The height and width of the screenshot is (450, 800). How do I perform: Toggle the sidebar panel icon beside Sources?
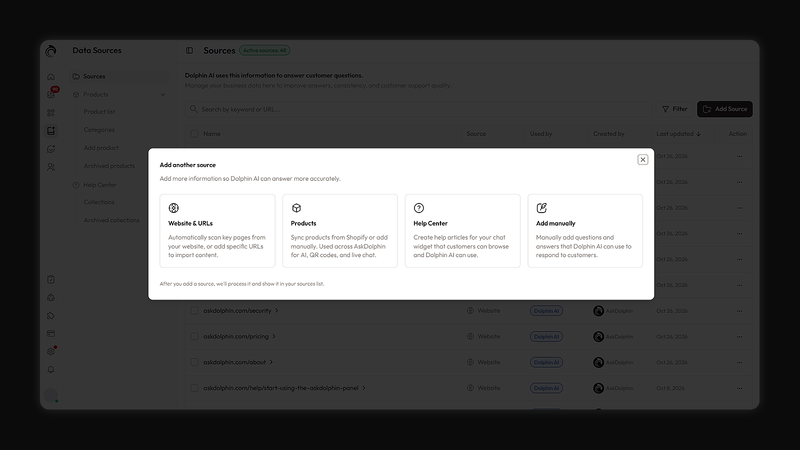click(x=189, y=51)
